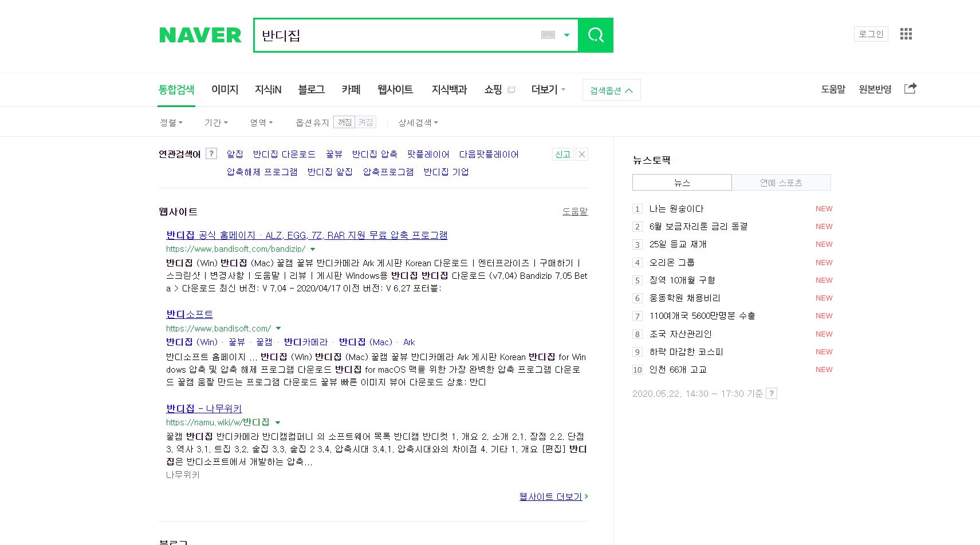Open the 지식백과 tab

[x=449, y=89]
